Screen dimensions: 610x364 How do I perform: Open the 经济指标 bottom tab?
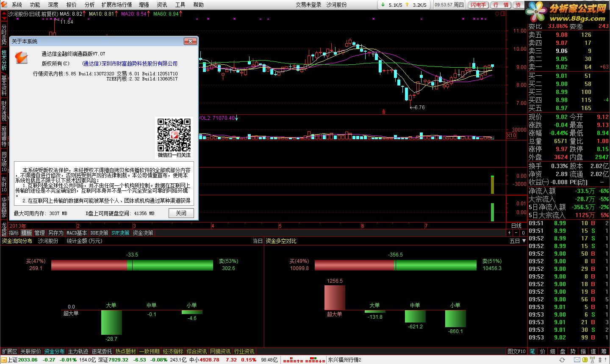click(173, 351)
